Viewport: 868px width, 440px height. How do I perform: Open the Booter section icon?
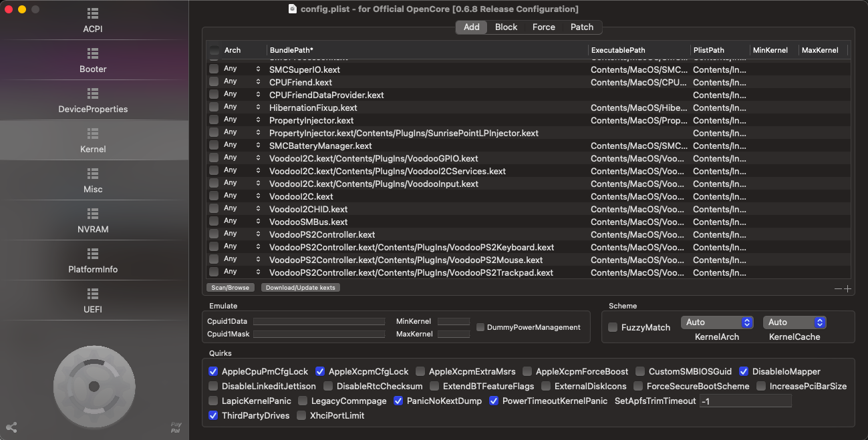[93, 54]
